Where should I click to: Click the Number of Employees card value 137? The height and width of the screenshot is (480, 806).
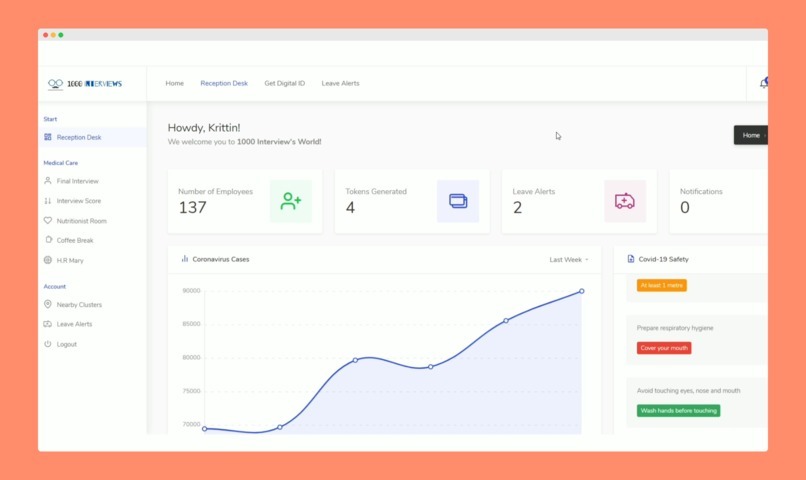coord(193,208)
